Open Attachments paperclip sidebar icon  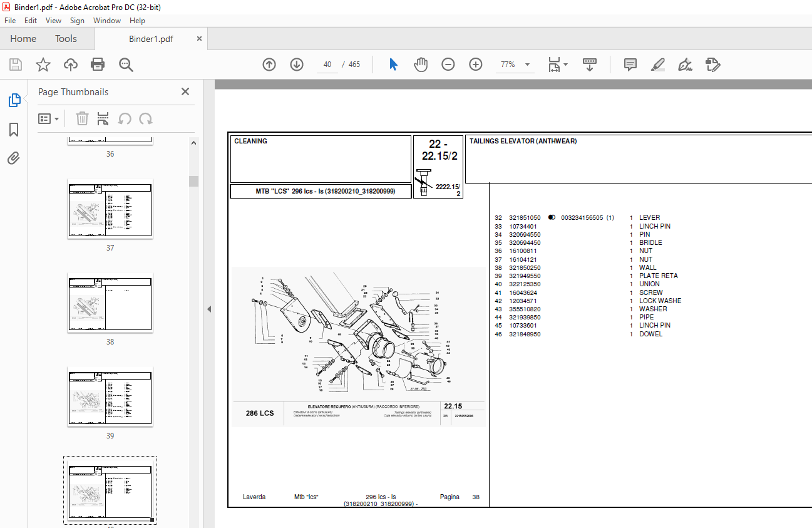point(14,158)
